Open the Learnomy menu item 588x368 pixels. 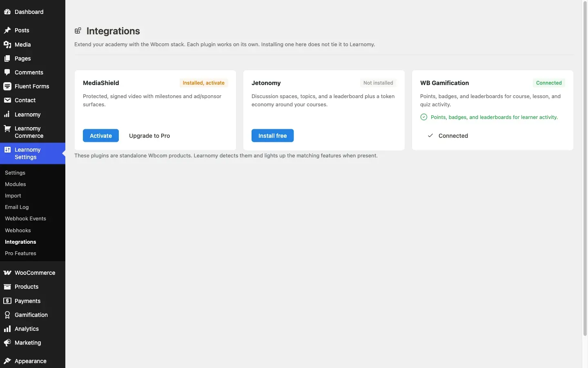click(x=33, y=114)
